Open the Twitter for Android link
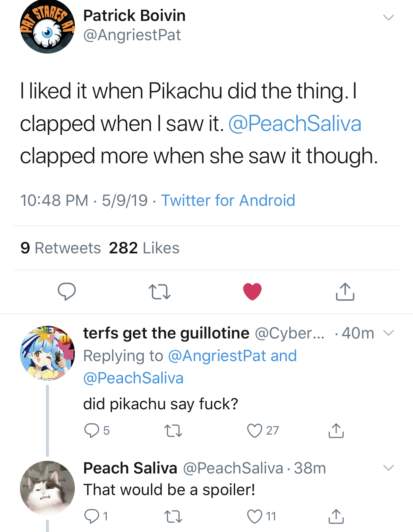Viewport: 413px width, 532px height. 228,200
